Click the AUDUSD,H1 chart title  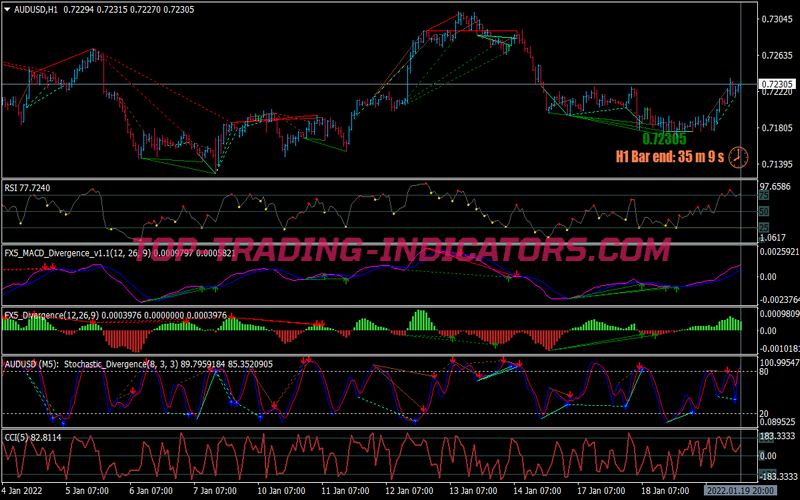pyautogui.click(x=36, y=10)
